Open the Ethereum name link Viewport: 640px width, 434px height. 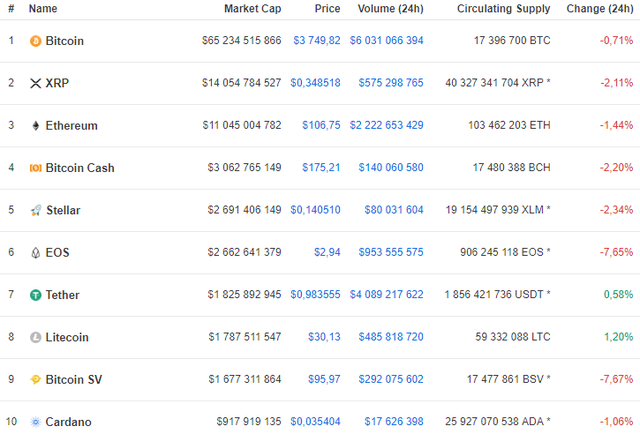click(x=71, y=126)
